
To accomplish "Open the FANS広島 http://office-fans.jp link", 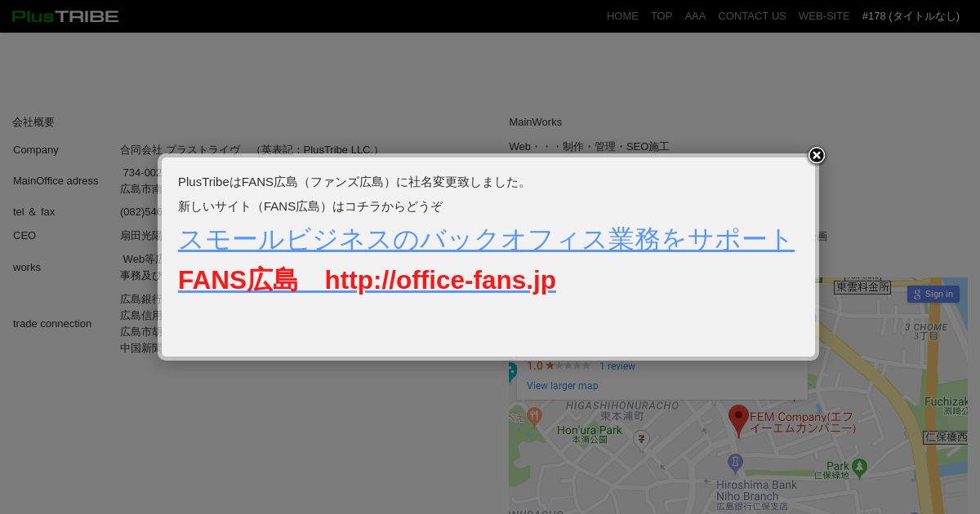I will click(x=367, y=280).
